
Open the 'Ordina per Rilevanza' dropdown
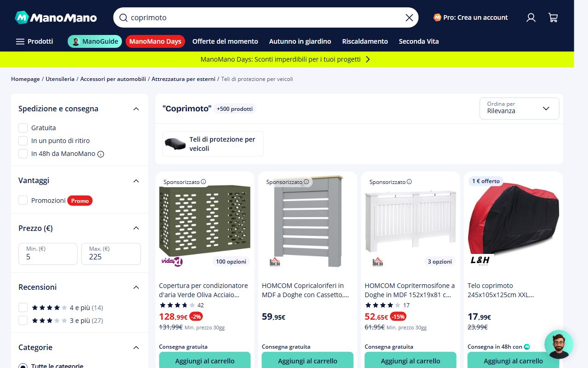click(x=519, y=109)
